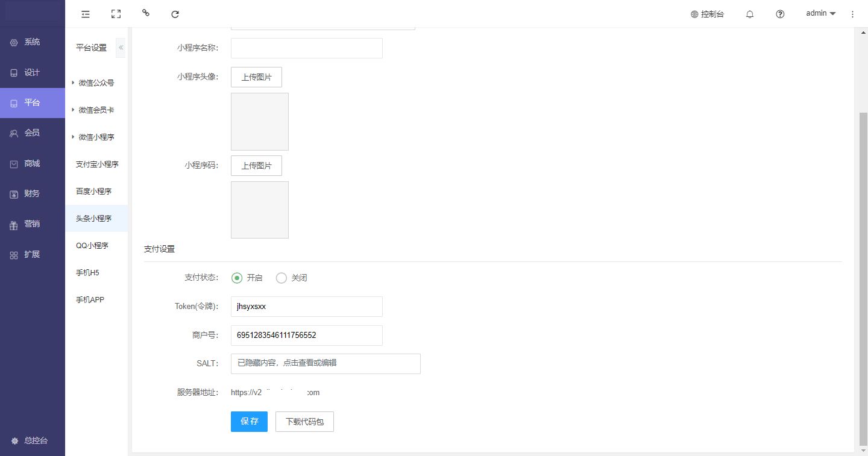Viewport: 868px width, 456px height.
Task: Click the hidden SALT input field
Action: click(325, 363)
